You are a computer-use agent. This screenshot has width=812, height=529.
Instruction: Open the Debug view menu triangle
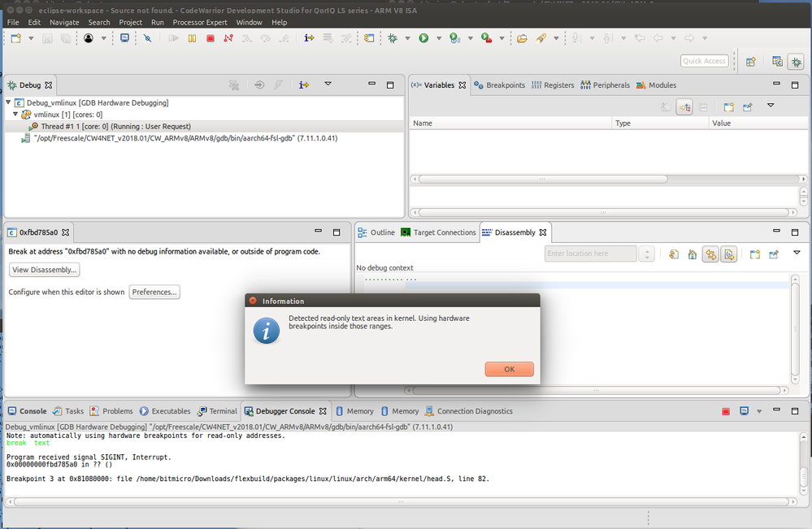pos(328,84)
